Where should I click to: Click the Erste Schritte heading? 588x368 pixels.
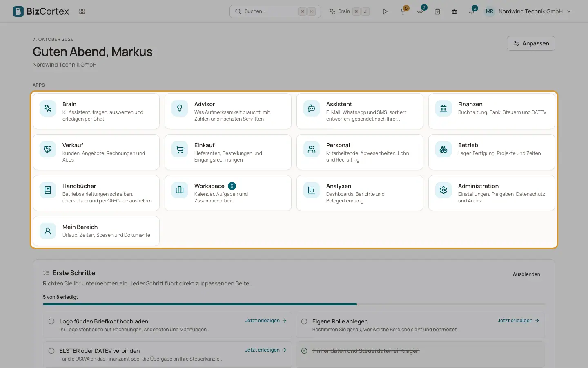point(74,273)
